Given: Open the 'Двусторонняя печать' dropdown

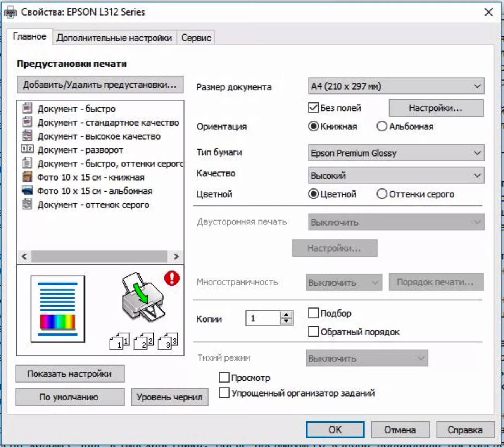Looking at the screenshot, I should pos(396,222).
